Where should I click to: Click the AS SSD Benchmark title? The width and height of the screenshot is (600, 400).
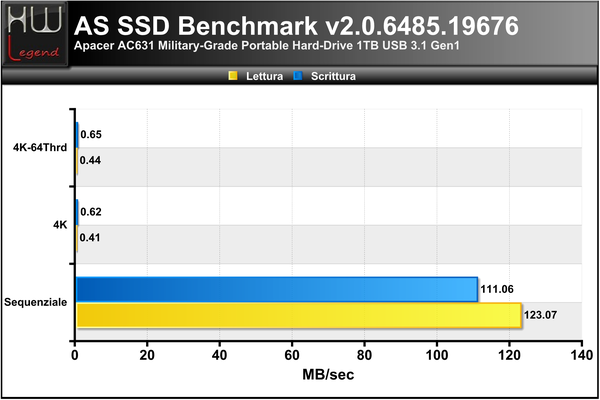click(296, 26)
